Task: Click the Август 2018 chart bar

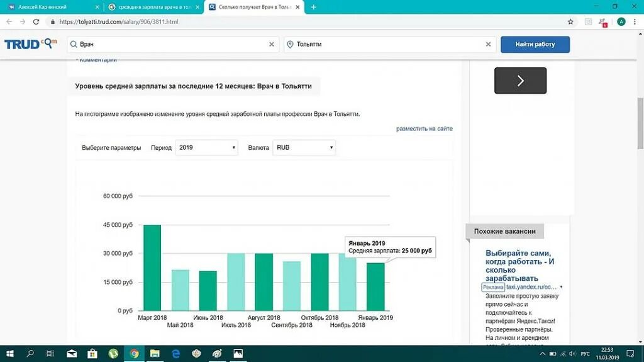Action: (264, 282)
